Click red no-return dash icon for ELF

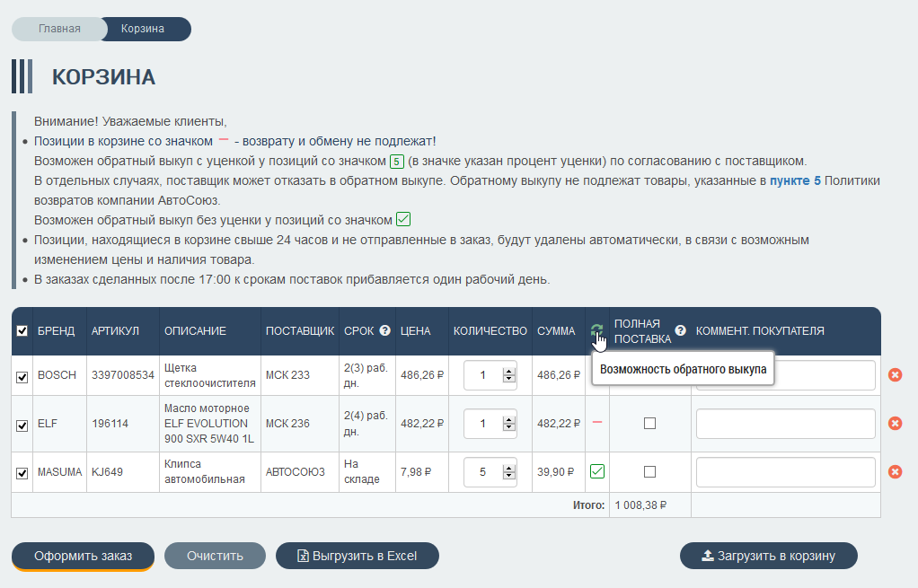[x=597, y=423]
